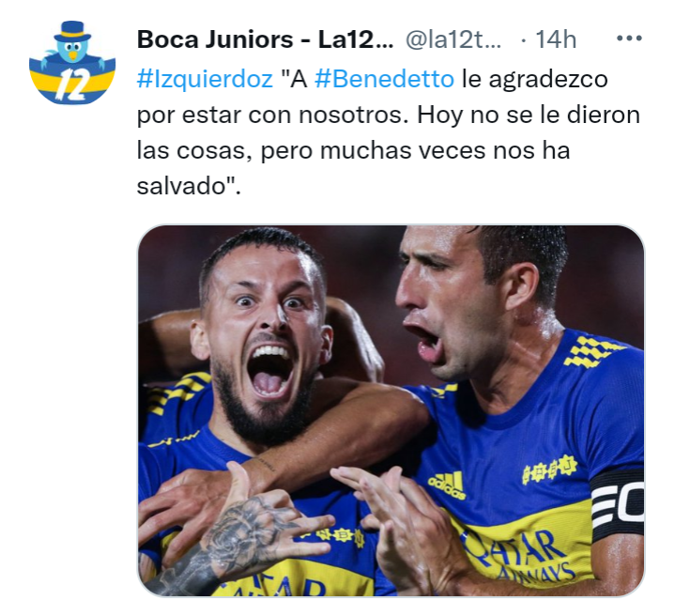
Task: Click the blue hat on the avatar bird
Action: click(x=72, y=31)
